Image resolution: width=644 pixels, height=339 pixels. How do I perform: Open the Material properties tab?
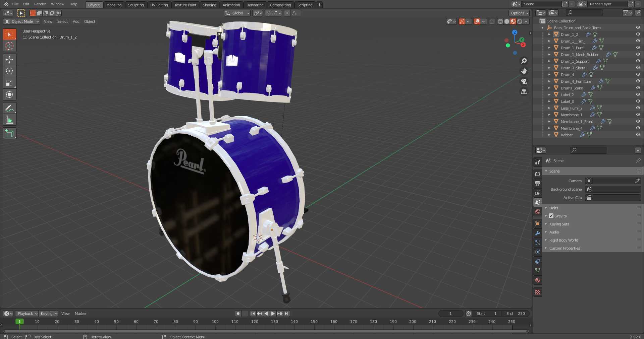point(538,280)
